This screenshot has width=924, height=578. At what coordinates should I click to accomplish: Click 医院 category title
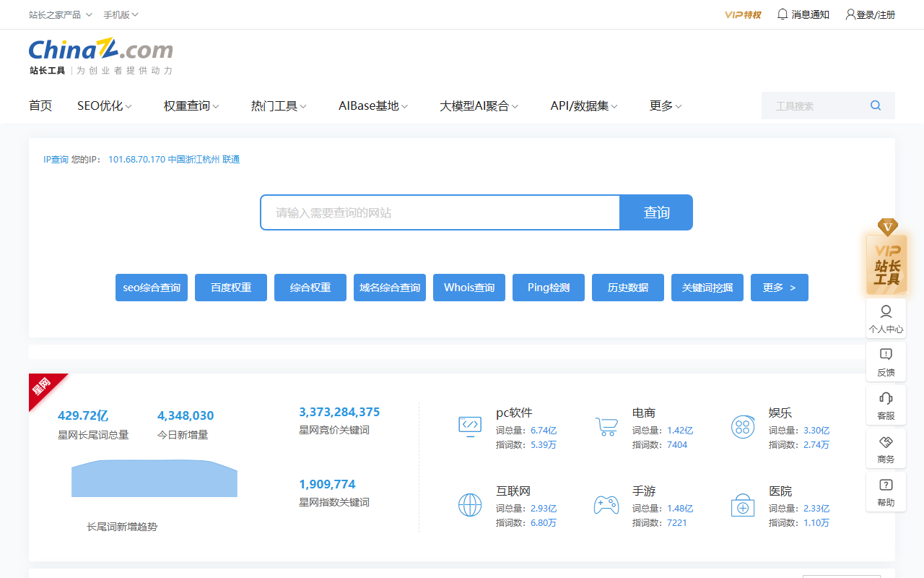780,491
